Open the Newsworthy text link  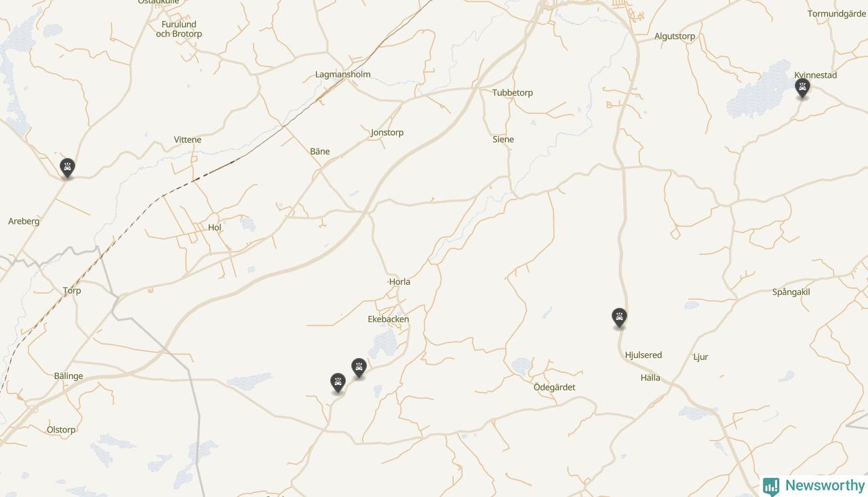[825, 485]
